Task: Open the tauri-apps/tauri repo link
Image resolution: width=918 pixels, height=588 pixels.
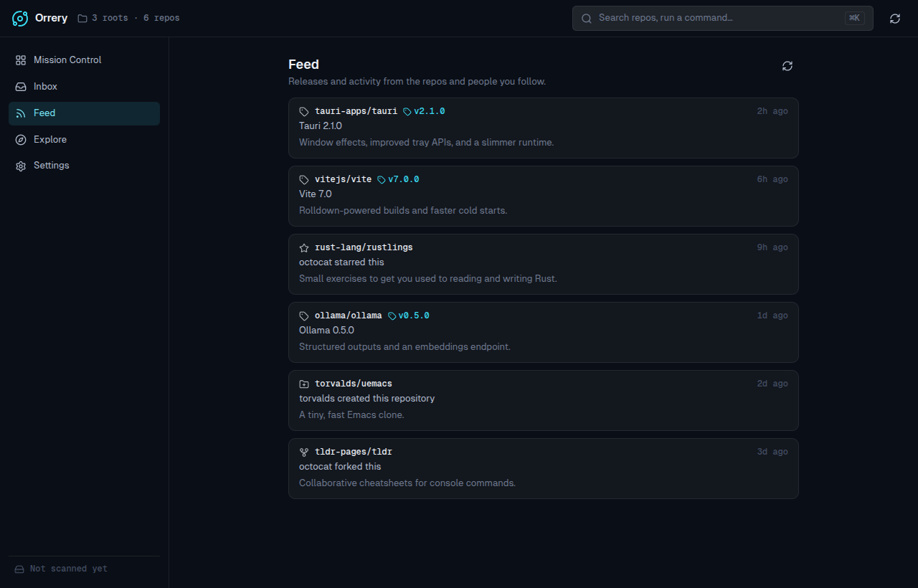Action: pyautogui.click(x=356, y=111)
